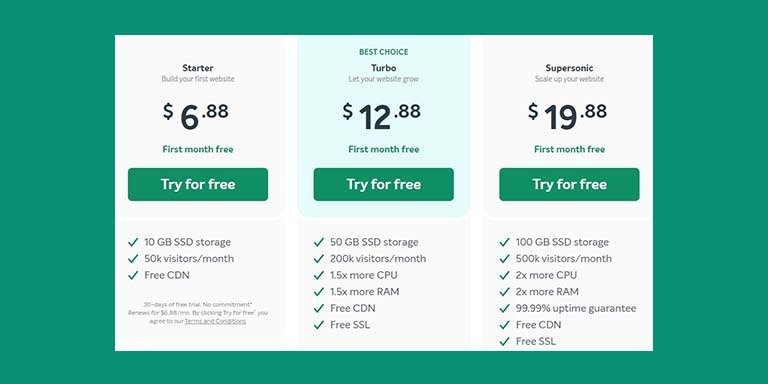Image resolution: width=768 pixels, height=384 pixels.
Task: Click Try for free under Starter plan
Action: (x=198, y=185)
